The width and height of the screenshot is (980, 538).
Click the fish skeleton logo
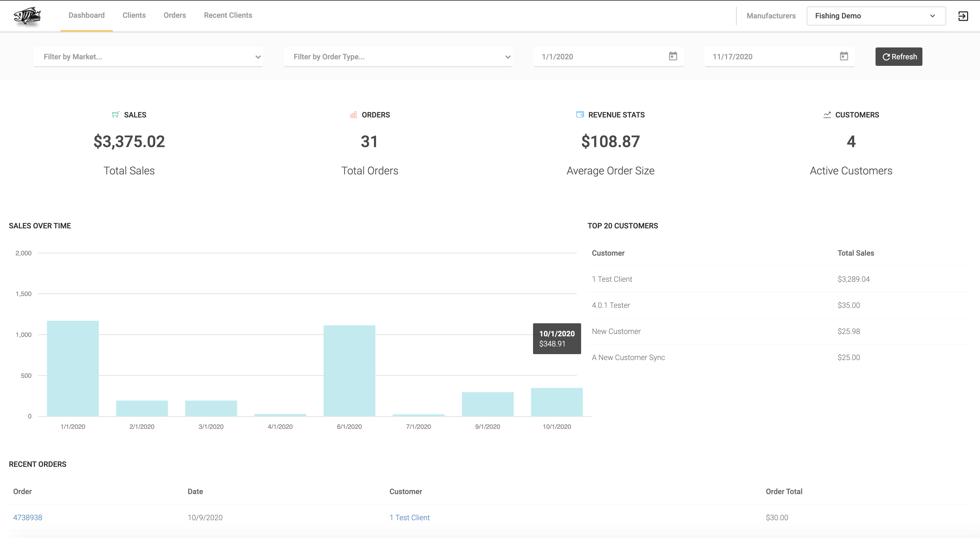[x=27, y=16]
